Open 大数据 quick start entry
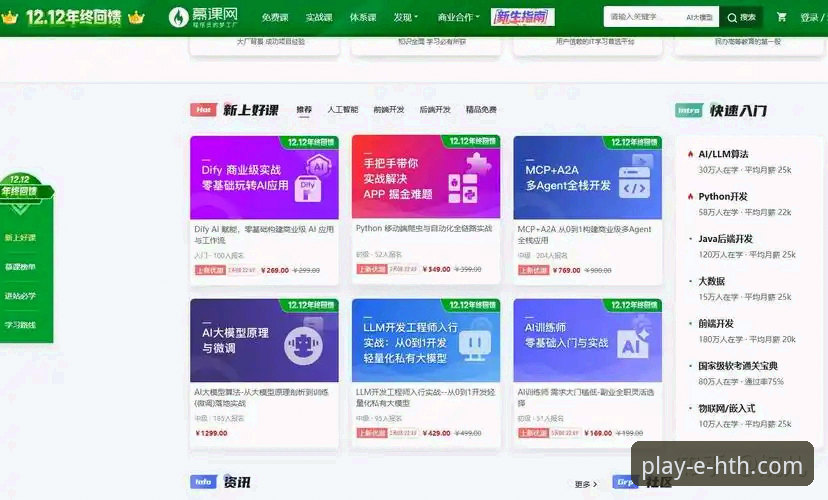This screenshot has width=828, height=500. point(711,281)
